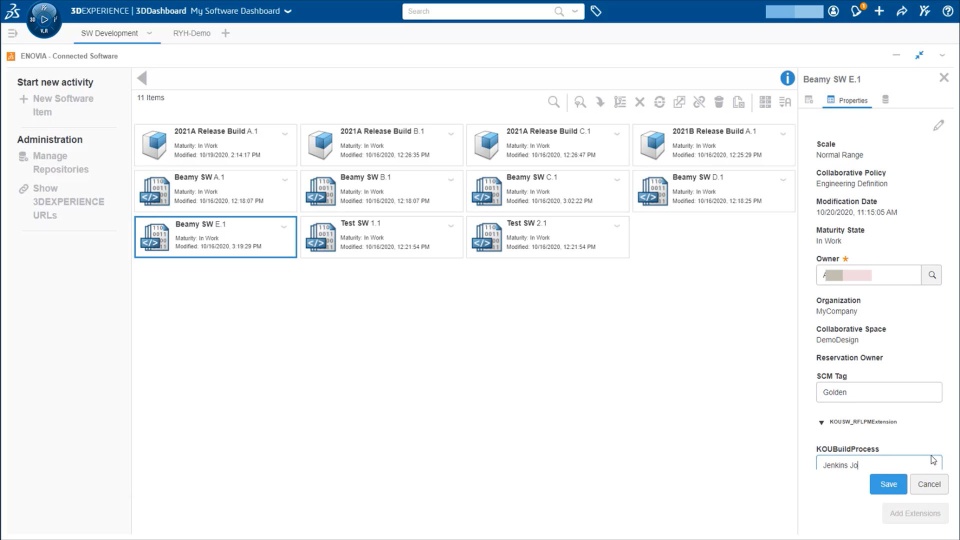This screenshot has height=540, width=960.
Task: Expand the 2021A Release Build A.1 card menu
Action: point(285,133)
